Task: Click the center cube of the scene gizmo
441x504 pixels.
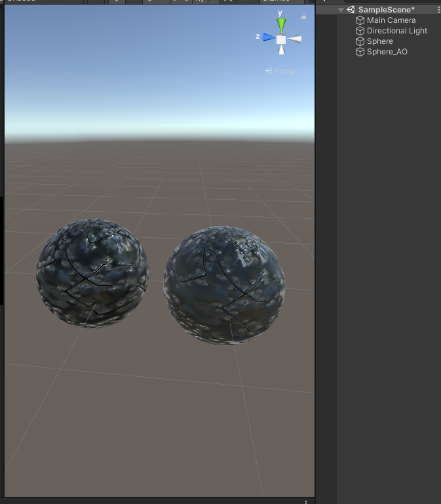Action: click(x=281, y=39)
